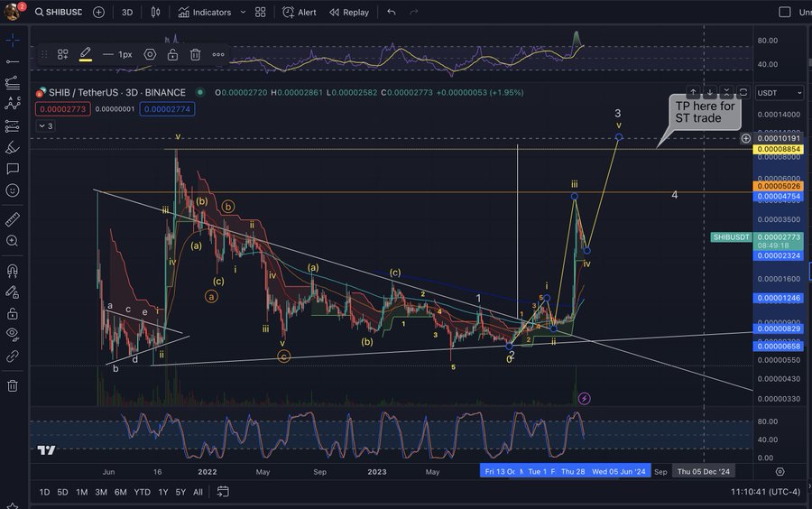Image resolution: width=812 pixels, height=509 pixels.
Task: Set date range to 5D
Action: (62, 492)
